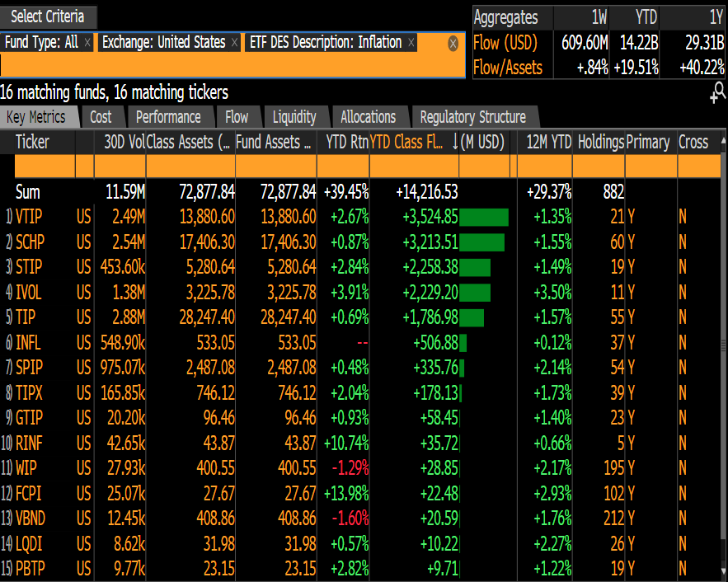Select the RINF ticker

[29, 444]
